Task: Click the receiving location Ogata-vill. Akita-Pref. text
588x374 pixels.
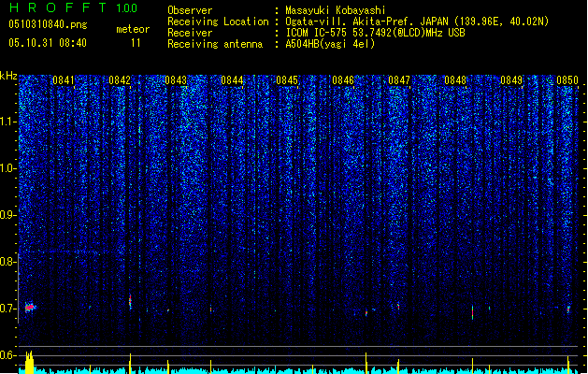Action: [417, 22]
